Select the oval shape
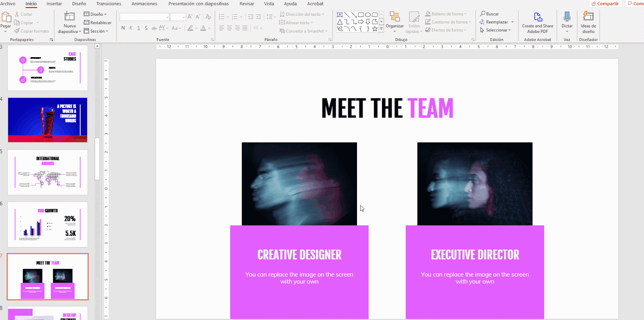 pyautogui.click(x=367, y=14)
